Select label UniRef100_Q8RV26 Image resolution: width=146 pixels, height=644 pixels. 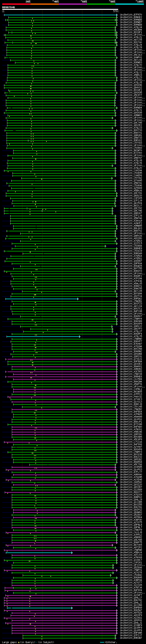(x=131, y=236)
